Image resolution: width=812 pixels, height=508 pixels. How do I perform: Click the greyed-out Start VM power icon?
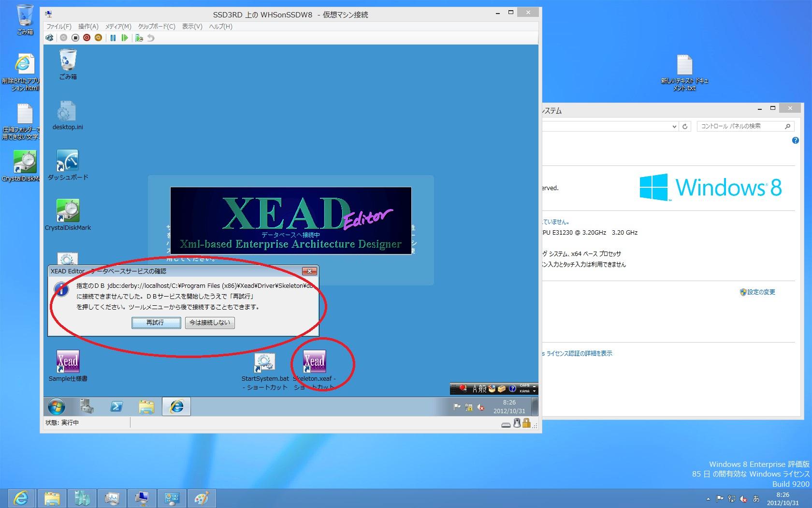coord(63,38)
